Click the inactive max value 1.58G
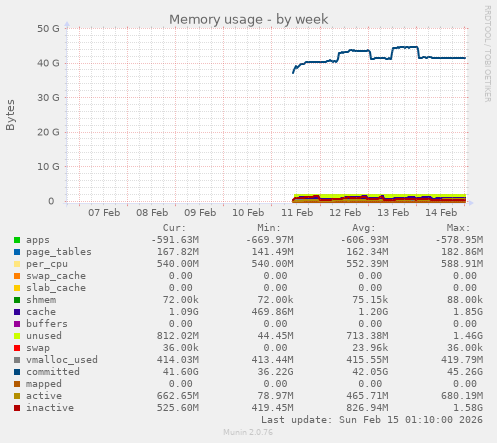The width and height of the screenshot is (497, 443). (x=468, y=408)
